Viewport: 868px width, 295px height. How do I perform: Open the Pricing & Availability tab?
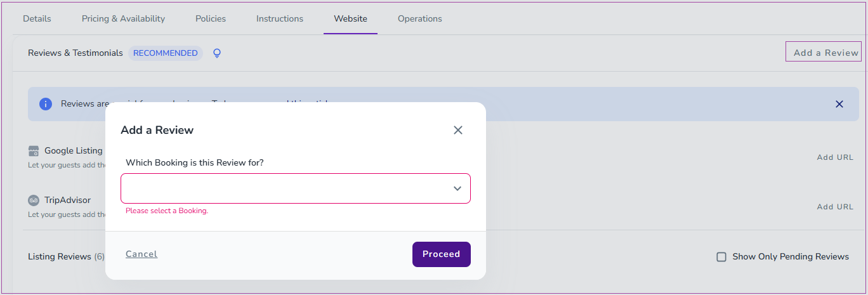coord(123,18)
